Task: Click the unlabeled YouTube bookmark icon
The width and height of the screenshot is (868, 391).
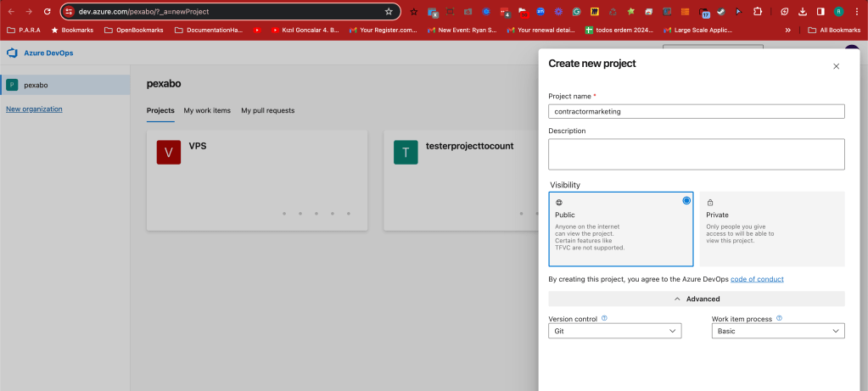Action: click(257, 30)
